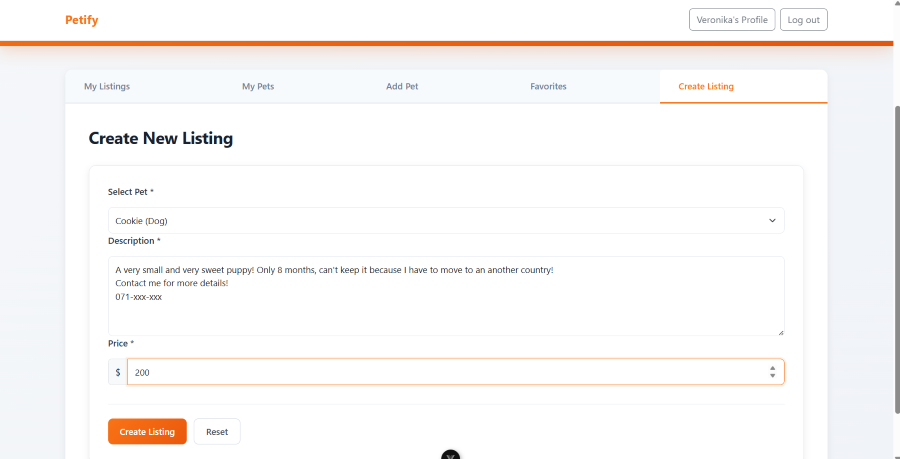The height and width of the screenshot is (459, 900).
Task: Open Veronika's Profile
Action: 731,20
